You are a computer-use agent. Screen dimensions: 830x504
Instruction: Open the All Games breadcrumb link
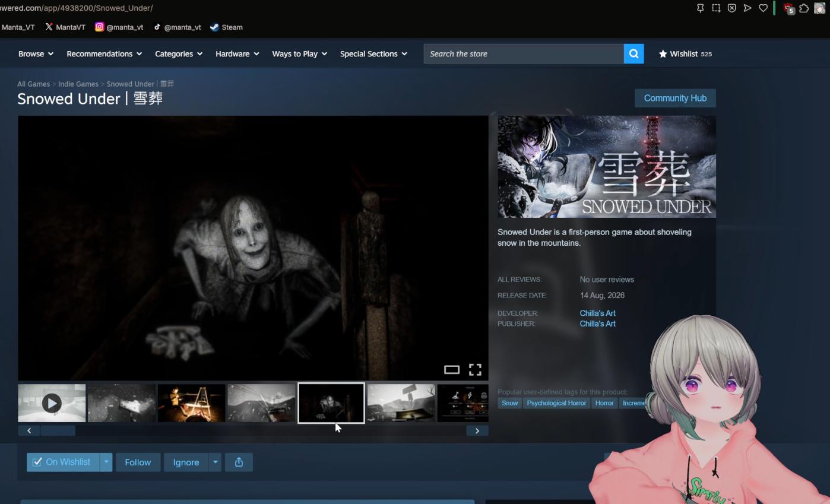34,84
